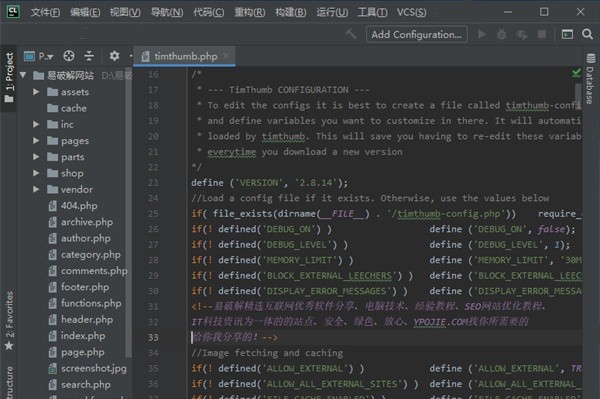
Task: Click the Search Everywhere magnifier icon
Action: [x=587, y=34]
